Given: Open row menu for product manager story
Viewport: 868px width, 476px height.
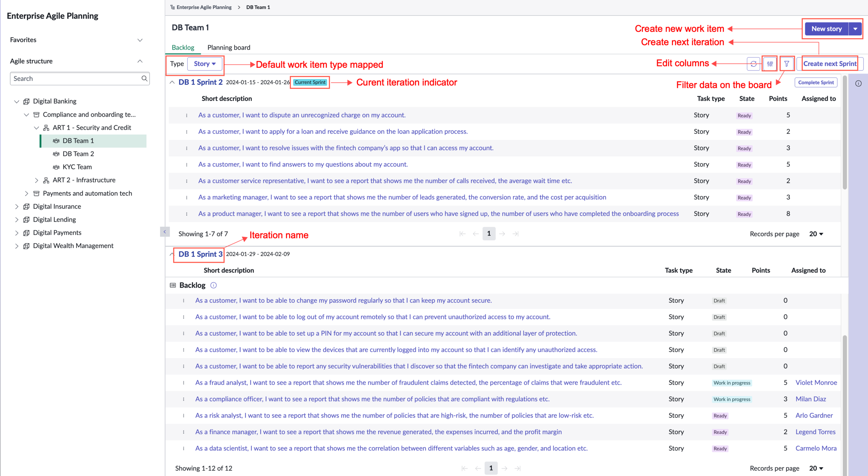Looking at the screenshot, I should tap(187, 214).
